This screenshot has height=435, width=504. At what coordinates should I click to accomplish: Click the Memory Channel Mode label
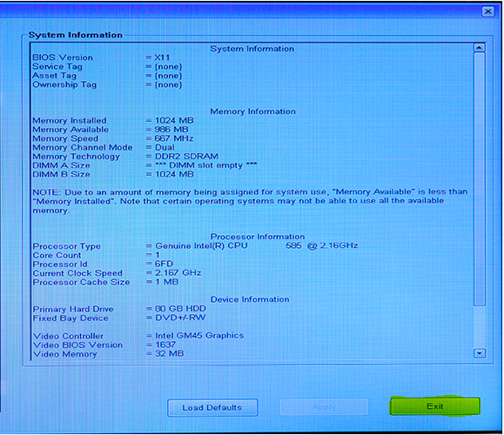[x=83, y=147]
